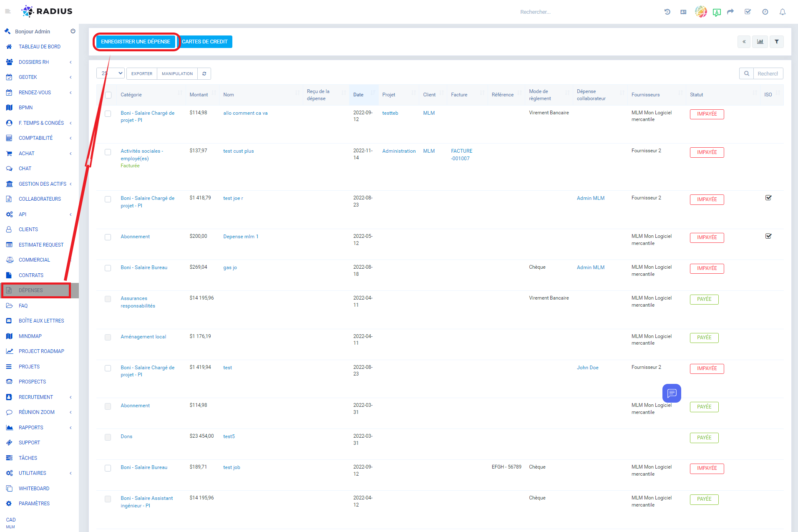Open the colorful globe icon in top bar
This screenshot has height=532, width=798.
pyautogui.click(x=701, y=12)
